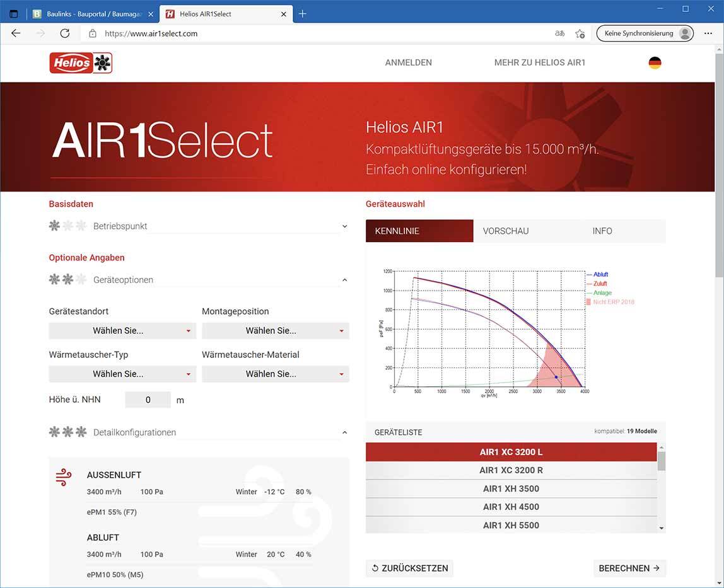The image size is (724, 588).
Task: Click the Aussenluft wind icon
Action: (63, 478)
